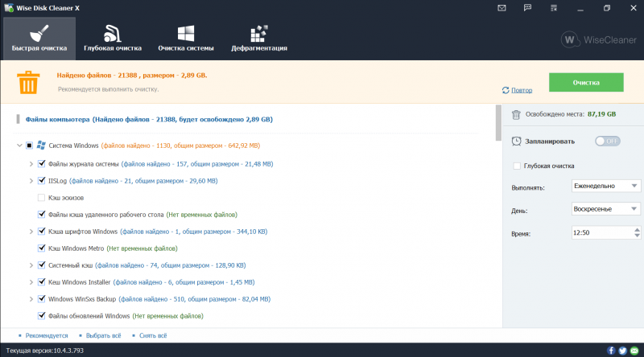This screenshot has width=644, height=357.
Task: Switch to Дефрагментация tab
Action: tap(259, 39)
